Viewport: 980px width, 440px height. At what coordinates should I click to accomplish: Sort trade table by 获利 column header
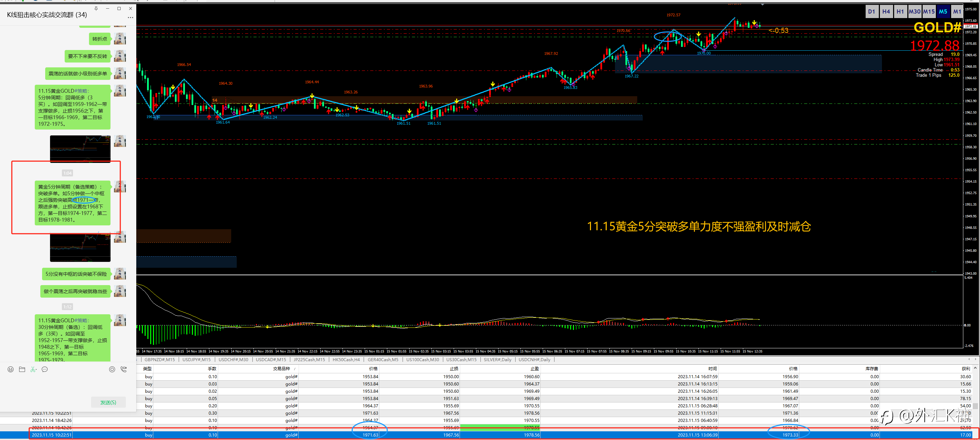point(965,368)
